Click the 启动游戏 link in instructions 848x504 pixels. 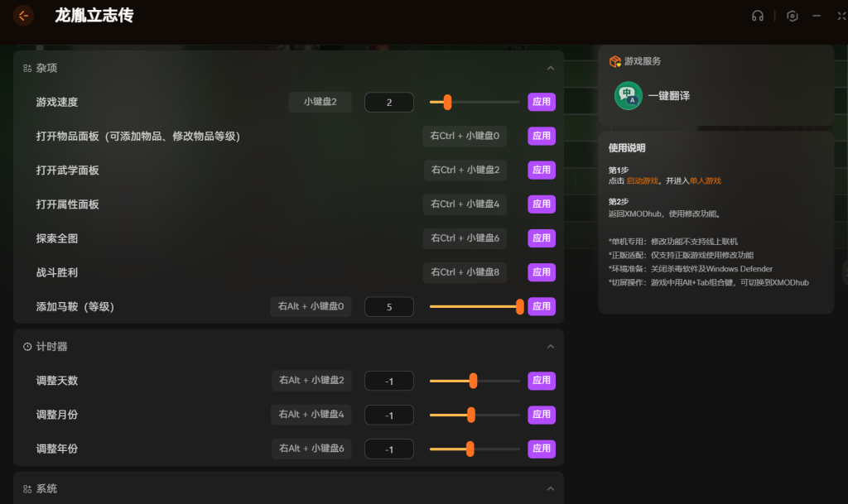641,180
